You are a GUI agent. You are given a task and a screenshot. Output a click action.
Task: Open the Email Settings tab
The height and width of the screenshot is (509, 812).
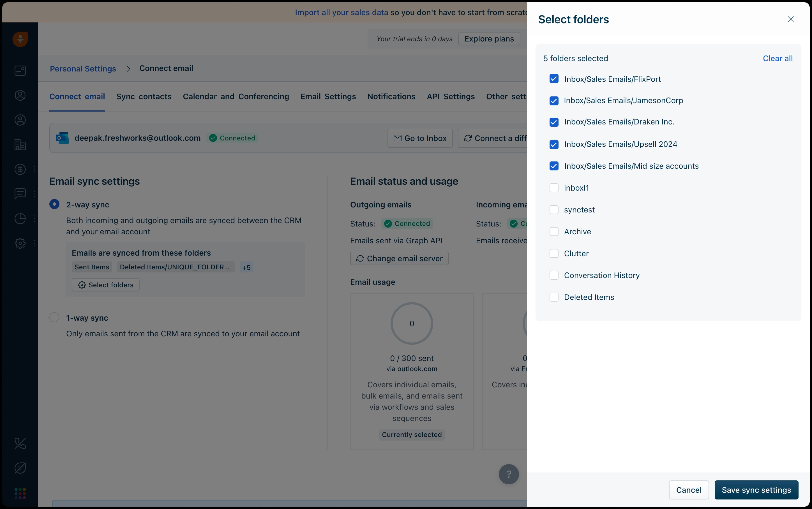pyautogui.click(x=328, y=97)
